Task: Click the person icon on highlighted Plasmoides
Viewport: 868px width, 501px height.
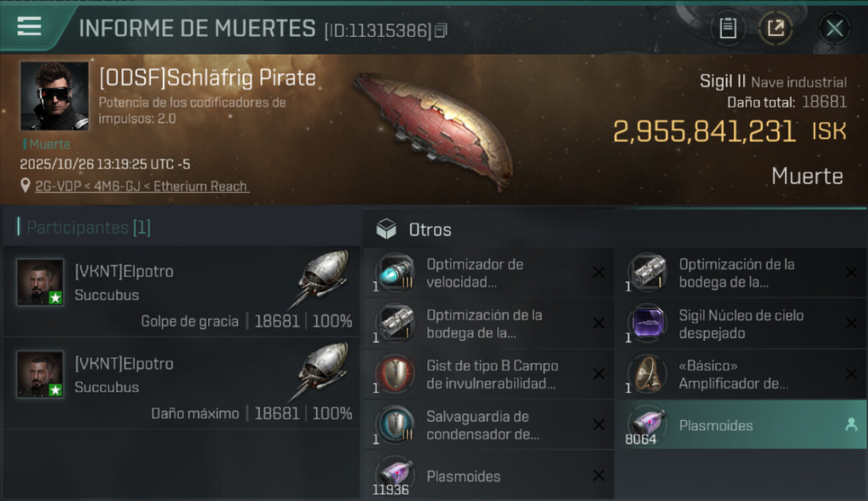Action: (851, 425)
